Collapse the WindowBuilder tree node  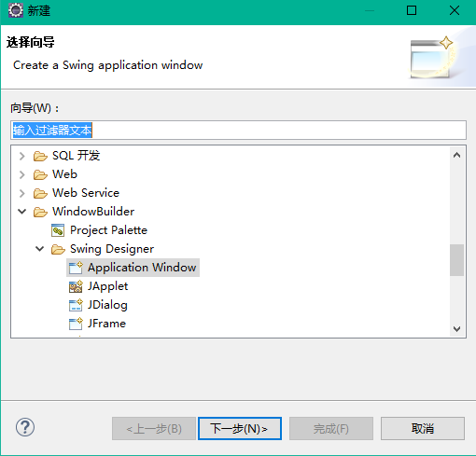click(x=21, y=212)
